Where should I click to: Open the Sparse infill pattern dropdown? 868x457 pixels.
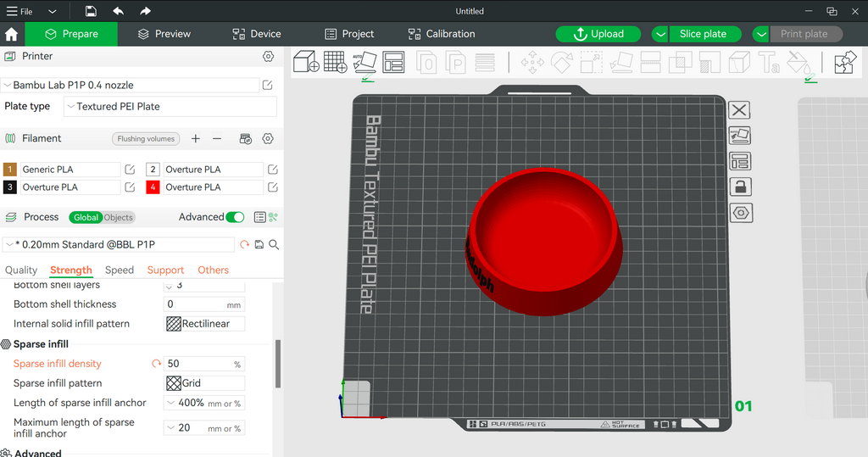tap(205, 383)
